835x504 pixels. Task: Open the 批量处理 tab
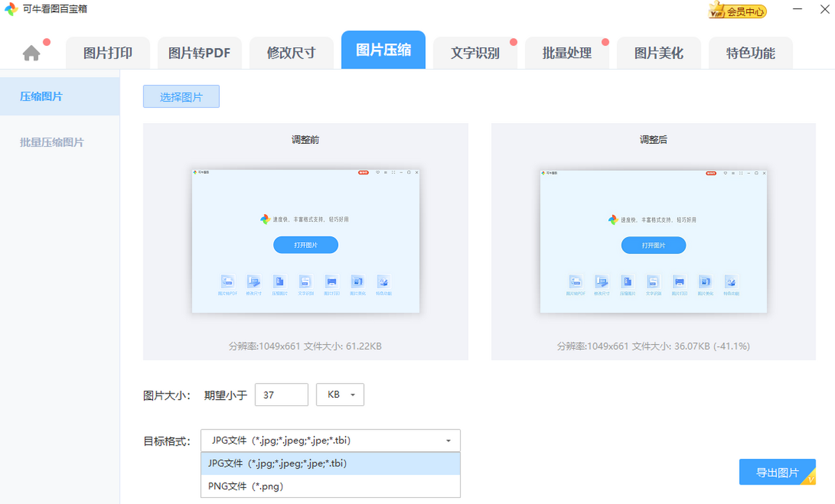[x=566, y=54]
